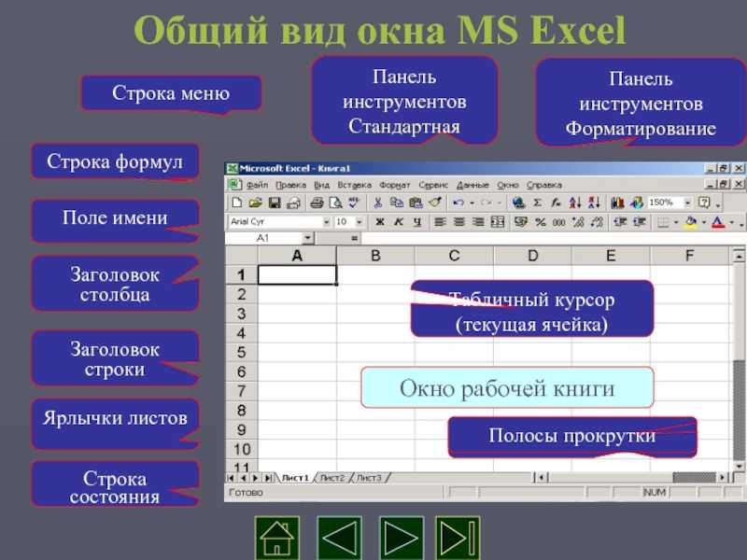Viewport: 747px width, 560px height.
Task: Toggle Underline (Ч) formatting
Action: click(x=417, y=222)
